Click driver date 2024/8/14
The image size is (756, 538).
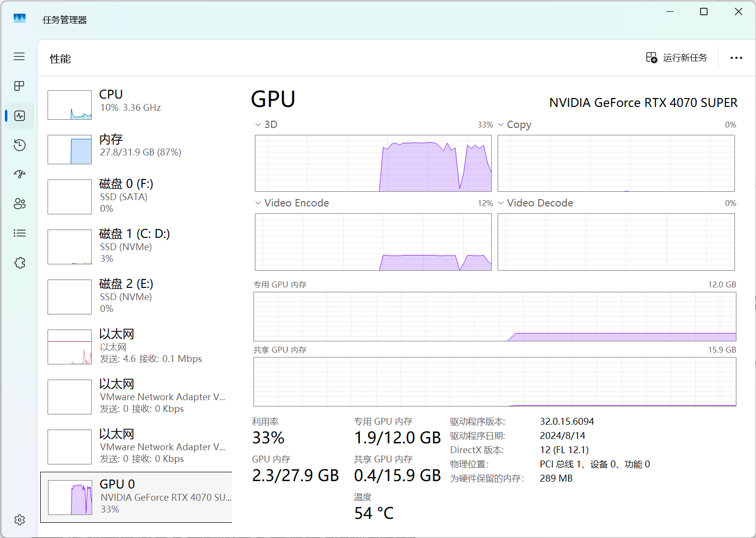(562, 436)
